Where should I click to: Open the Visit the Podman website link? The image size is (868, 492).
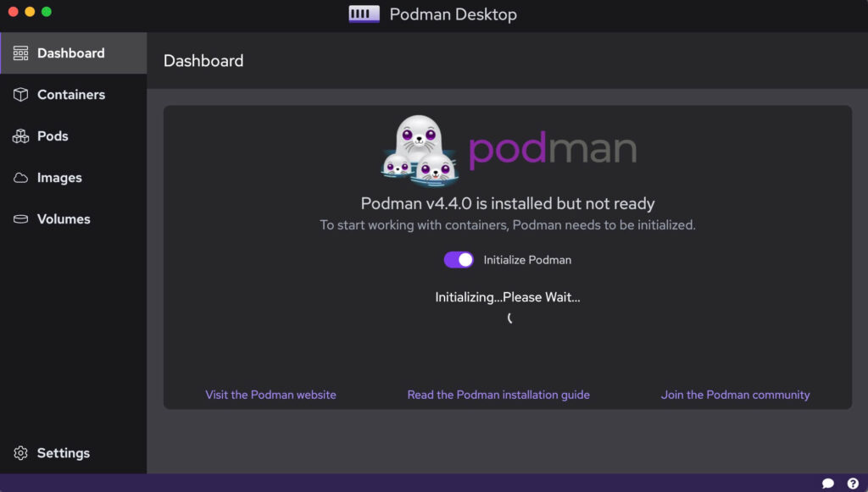(x=270, y=395)
